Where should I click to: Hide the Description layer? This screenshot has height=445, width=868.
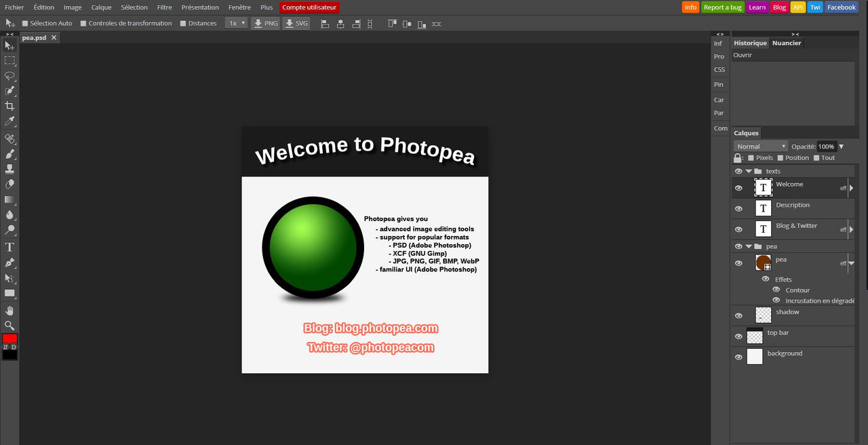point(738,208)
